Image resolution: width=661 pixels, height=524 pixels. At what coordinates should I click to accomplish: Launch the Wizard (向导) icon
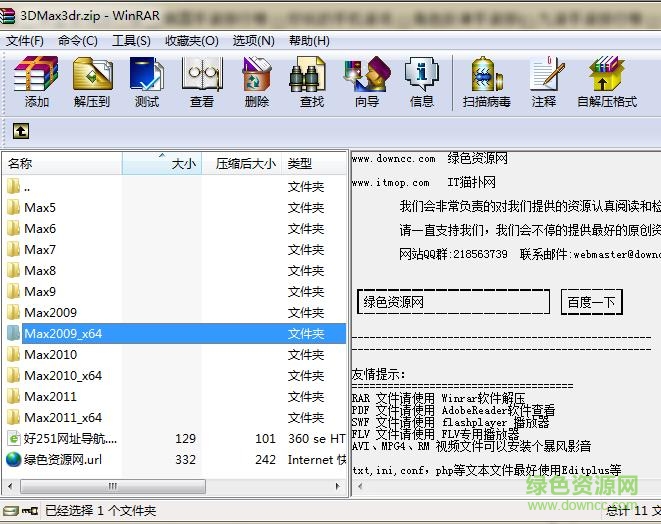pos(367,74)
